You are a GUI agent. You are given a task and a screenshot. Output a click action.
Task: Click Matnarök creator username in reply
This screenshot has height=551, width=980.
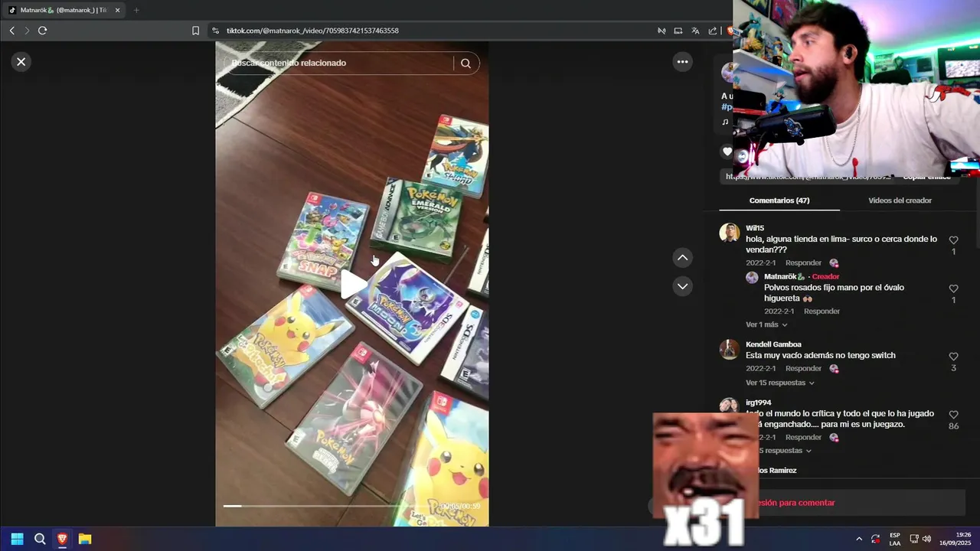click(784, 276)
